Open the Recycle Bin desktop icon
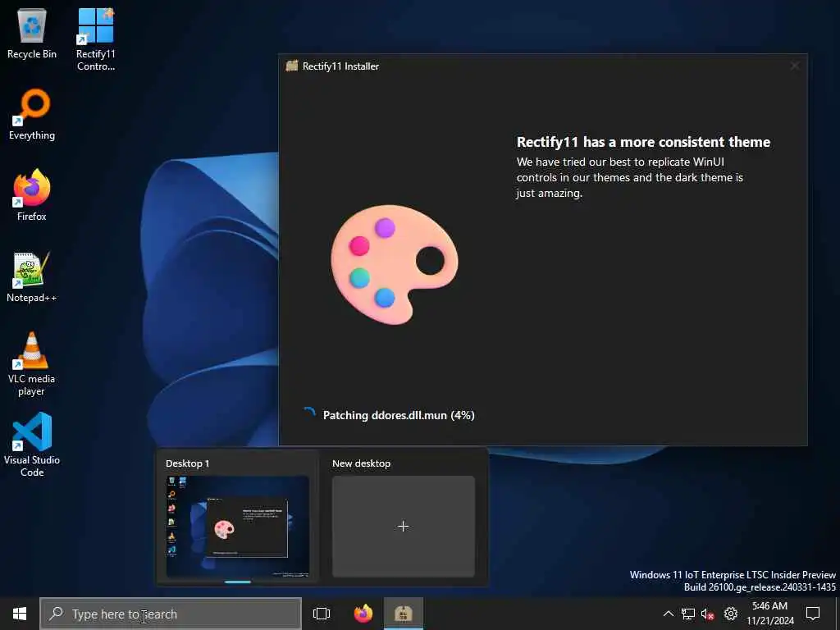 32,33
